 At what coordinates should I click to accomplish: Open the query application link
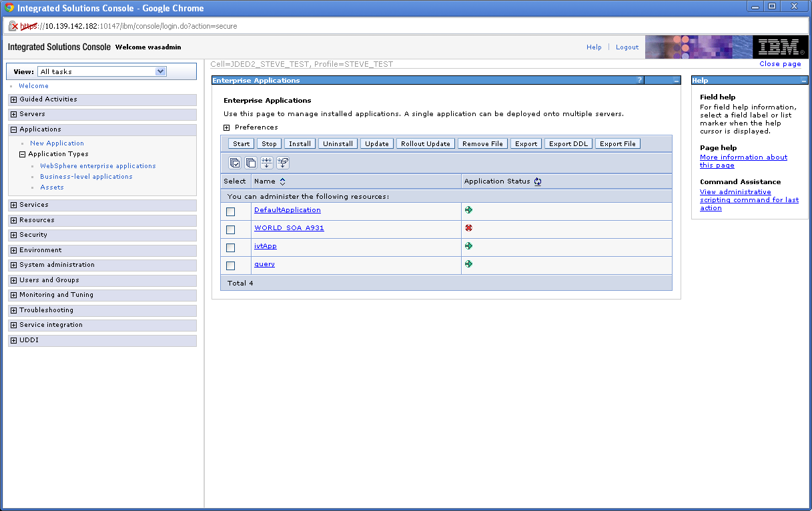pos(264,264)
